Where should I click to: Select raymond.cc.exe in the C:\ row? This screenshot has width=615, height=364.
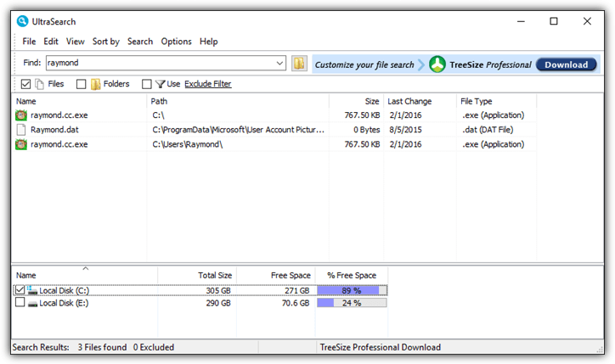coord(59,115)
